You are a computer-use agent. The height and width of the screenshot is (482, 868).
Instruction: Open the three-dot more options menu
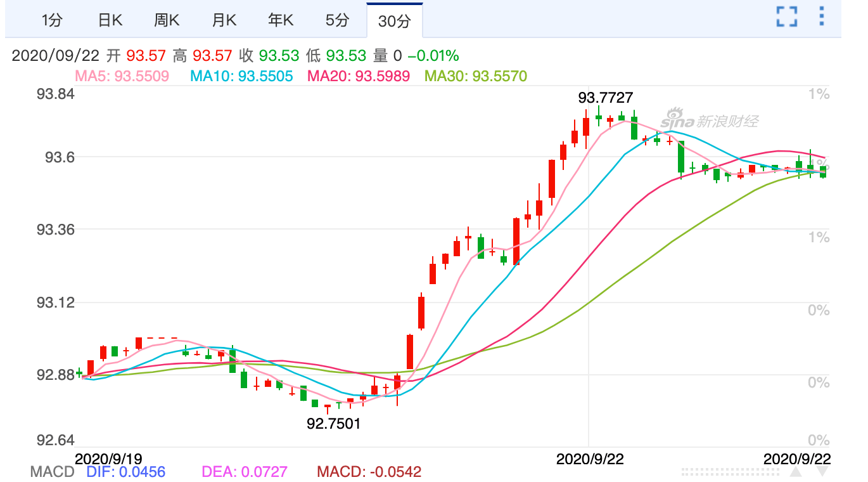click(822, 16)
